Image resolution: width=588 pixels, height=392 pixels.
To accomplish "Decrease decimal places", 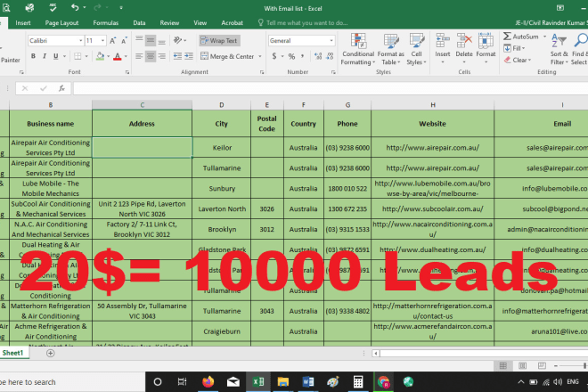I will (330, 56).
